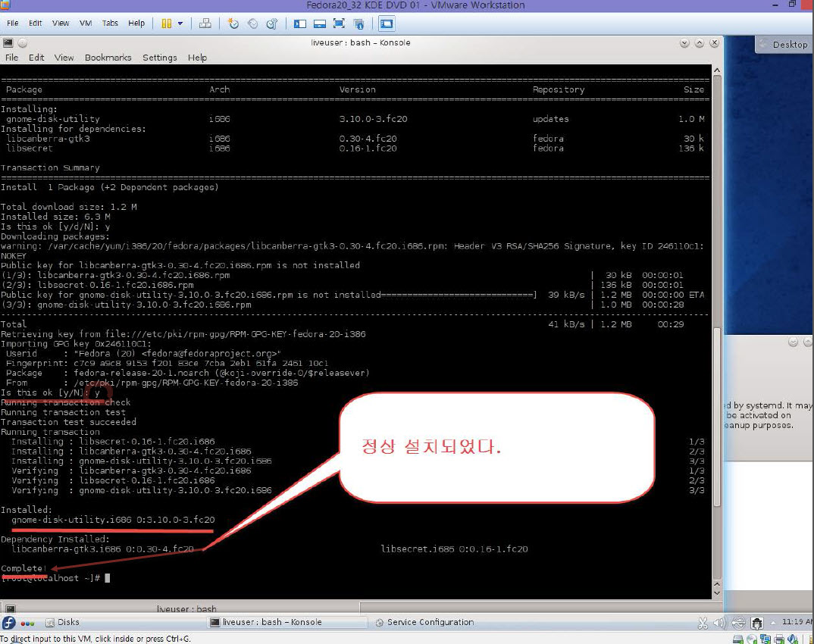The height and width of the screenshot is (644, 814).
Task: Open Konsole Edit menu
Action: click(36, 58)
